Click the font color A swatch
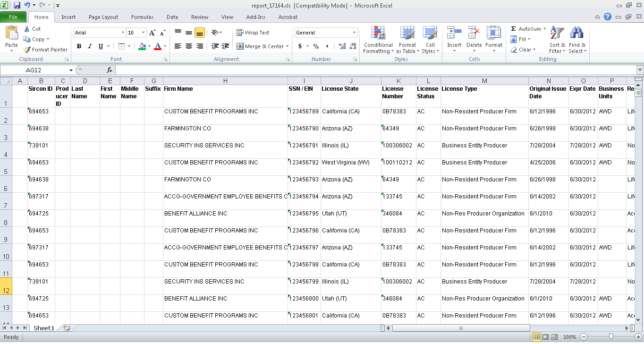This screenshot has height=344, width=644. 158,46
